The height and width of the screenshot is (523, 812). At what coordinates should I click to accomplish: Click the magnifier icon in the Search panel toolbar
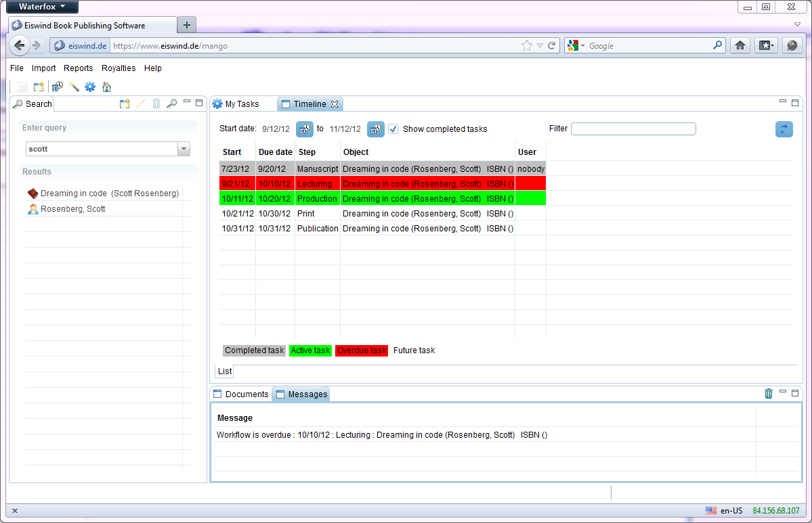coord(172,104)
